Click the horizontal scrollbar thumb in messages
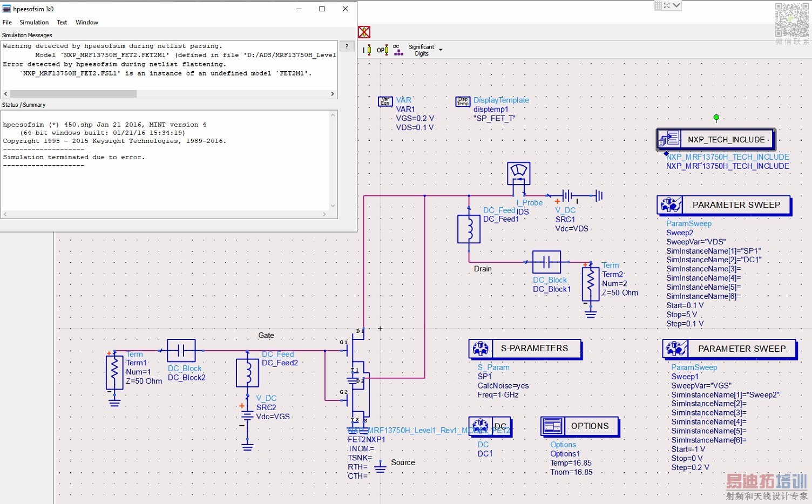The width and height of the screenshot is (812, 504). [73, 94]
